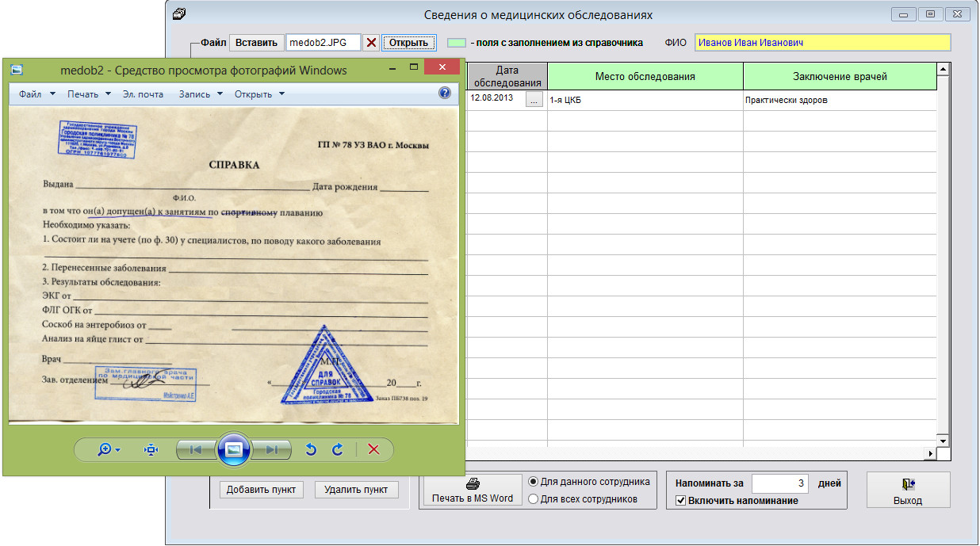Click 'Эл. почта' in the viewer toolbar

point(143,94)
